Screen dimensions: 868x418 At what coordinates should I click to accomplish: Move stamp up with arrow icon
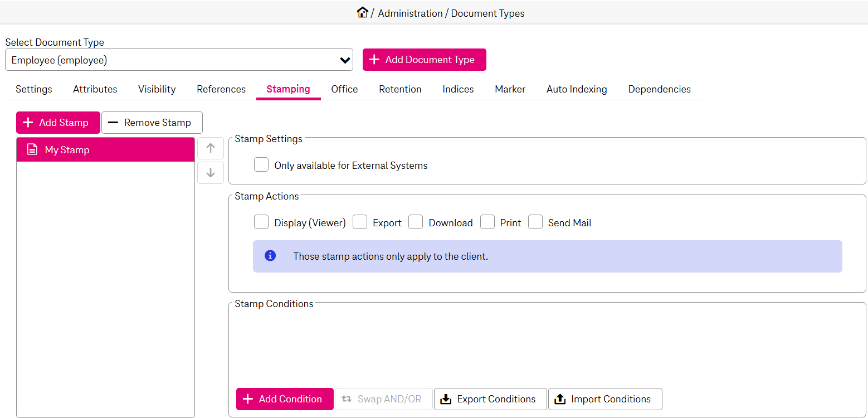pyautogui.click(x=211, y=148)
